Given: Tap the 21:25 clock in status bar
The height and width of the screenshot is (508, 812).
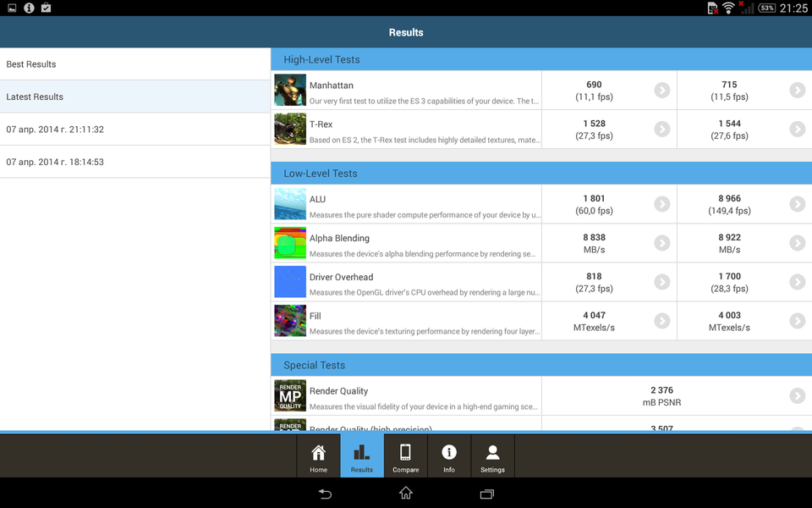Looking at the screenshot, I should coord(793,8).
